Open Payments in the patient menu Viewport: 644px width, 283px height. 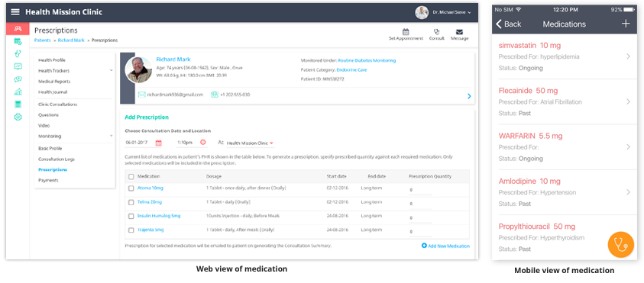tap(47, 181)
